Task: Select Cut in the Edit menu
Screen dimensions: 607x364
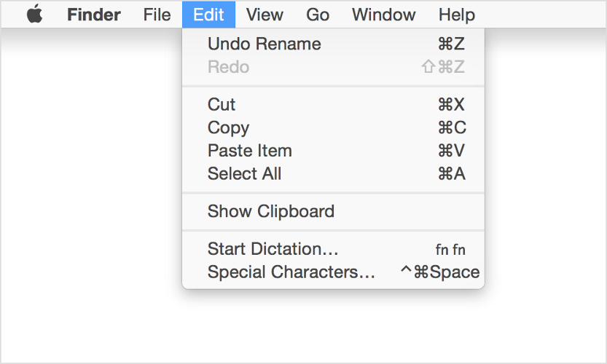Action: pyautogui.click(x=222, y=105)
